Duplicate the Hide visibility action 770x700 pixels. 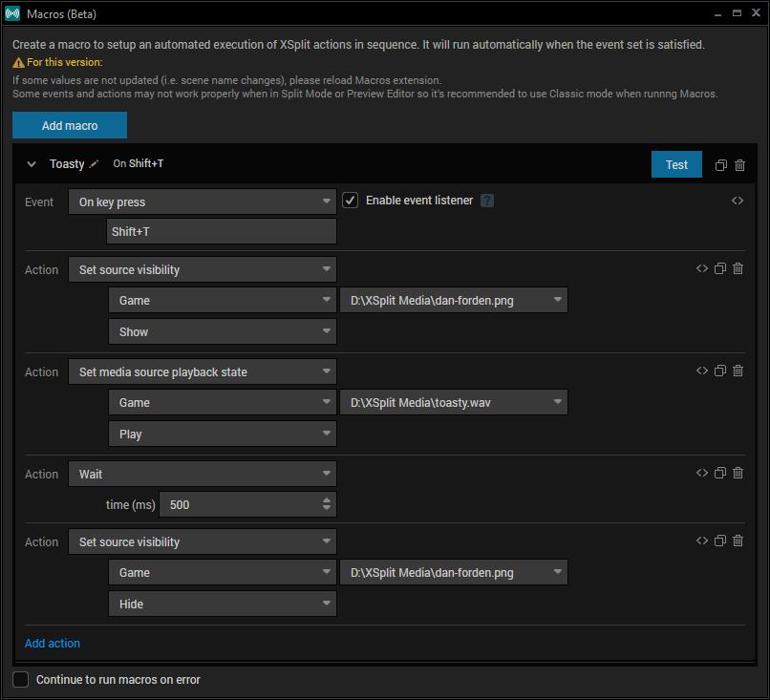(x=720, y=541)
